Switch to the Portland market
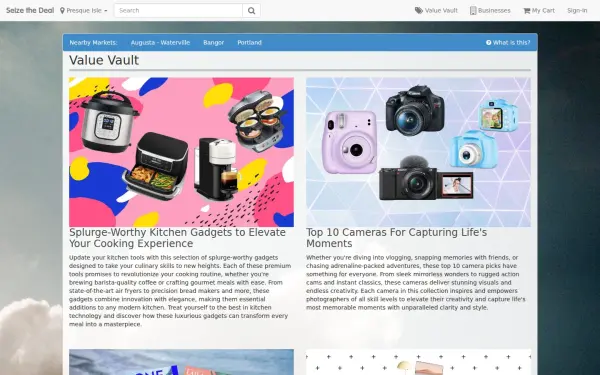This screenshot has width=600, height=375. pos(249,42)
